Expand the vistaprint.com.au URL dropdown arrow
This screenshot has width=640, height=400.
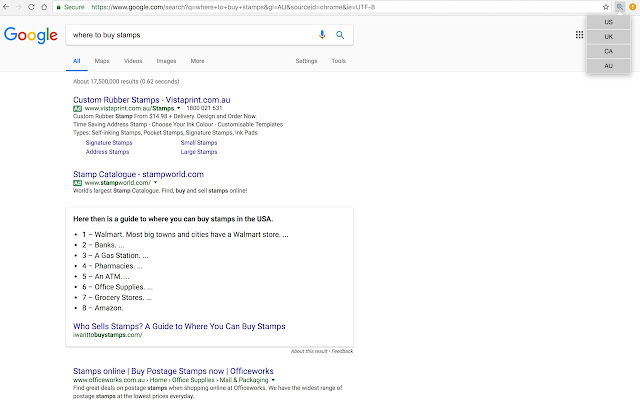tap(178, 109)
